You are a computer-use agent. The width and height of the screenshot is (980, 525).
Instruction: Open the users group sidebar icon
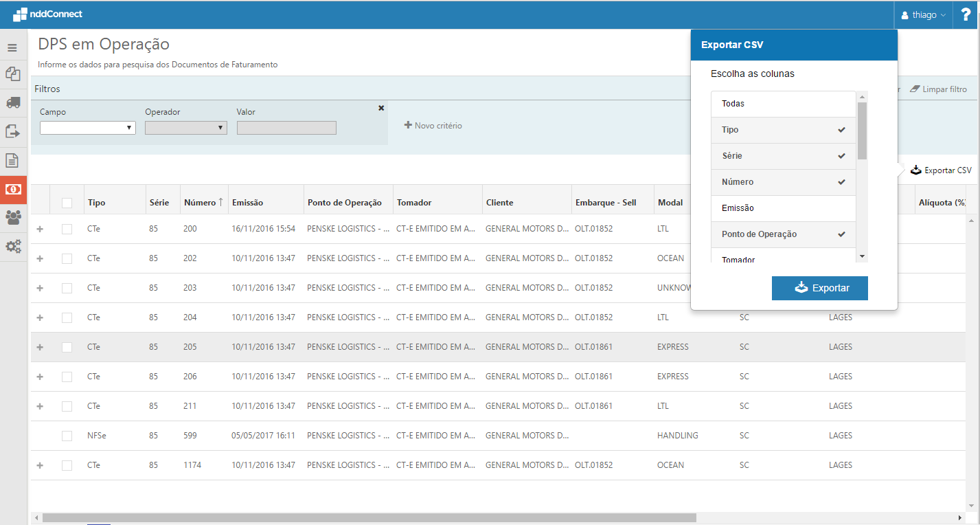12,217
